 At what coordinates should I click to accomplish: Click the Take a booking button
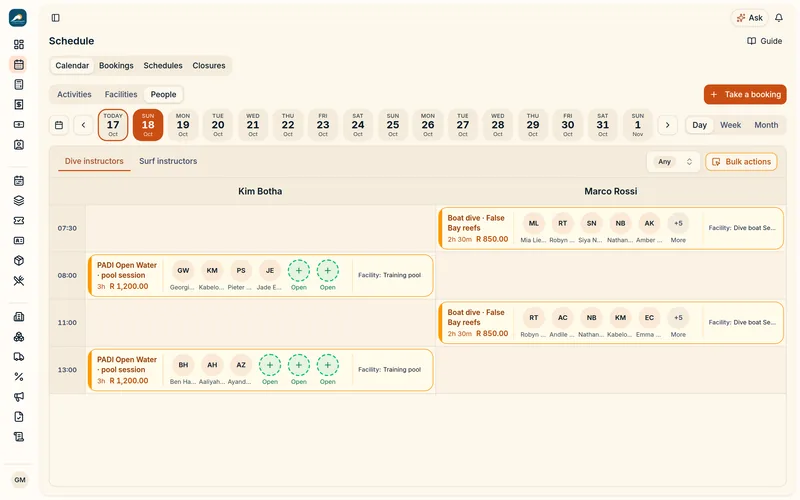tap(745, 94)
